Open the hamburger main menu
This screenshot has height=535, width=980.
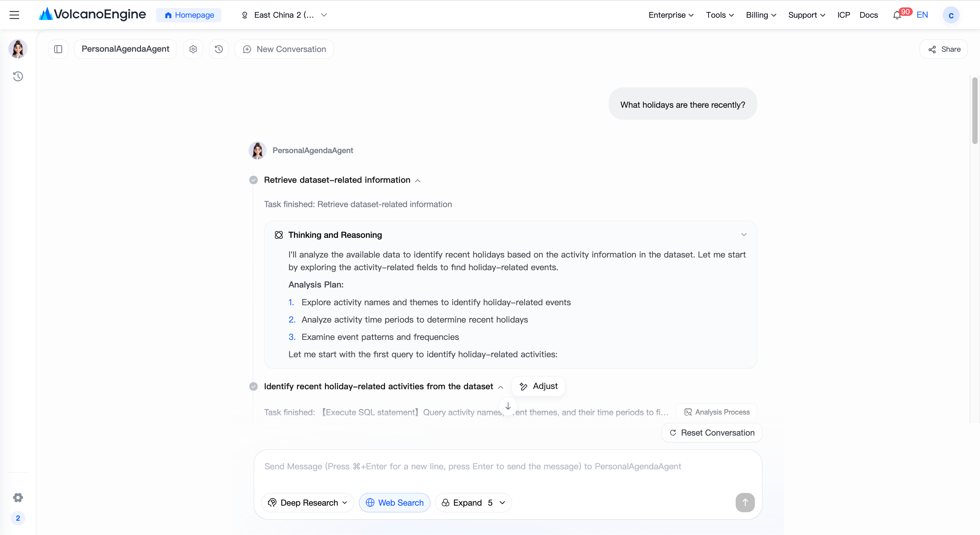click(x=14, y=15)
